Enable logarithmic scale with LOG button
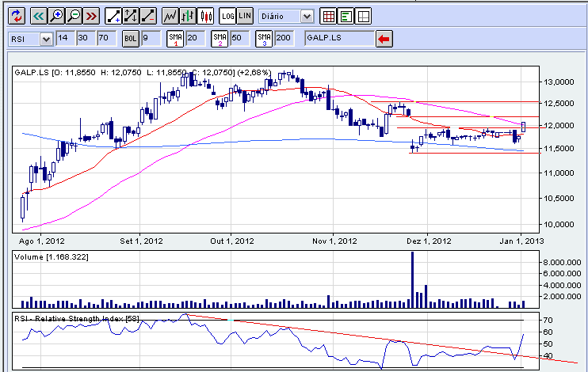Image resolution: width=588 pixels, height=372 pixels. 227,16
